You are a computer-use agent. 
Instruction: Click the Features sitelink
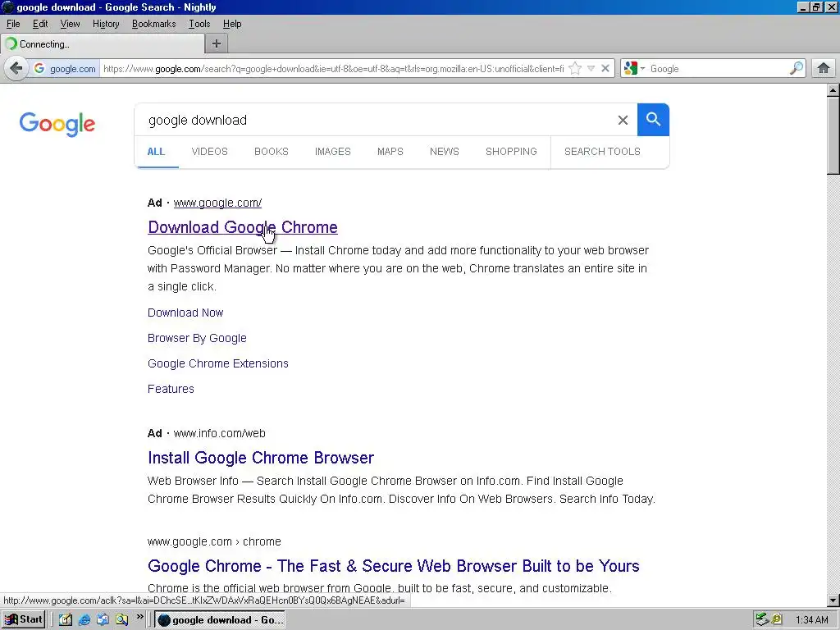tap(171, 390)
